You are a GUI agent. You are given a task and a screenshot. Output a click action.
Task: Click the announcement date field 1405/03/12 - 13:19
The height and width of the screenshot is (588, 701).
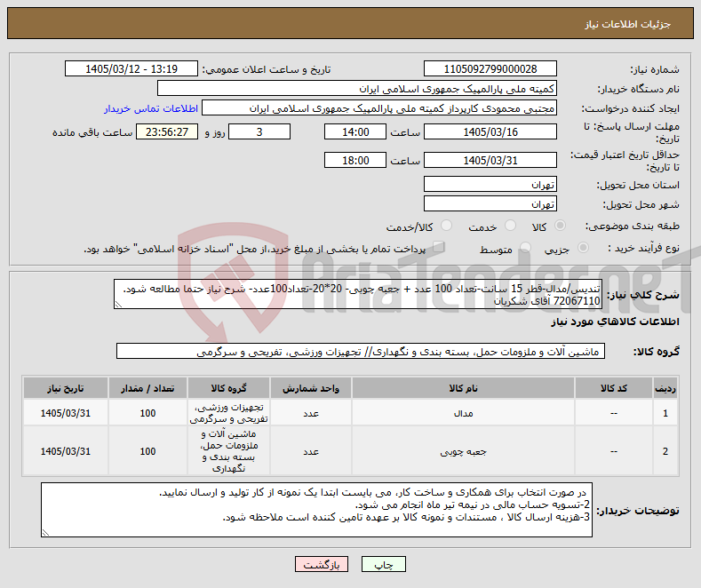131,68
